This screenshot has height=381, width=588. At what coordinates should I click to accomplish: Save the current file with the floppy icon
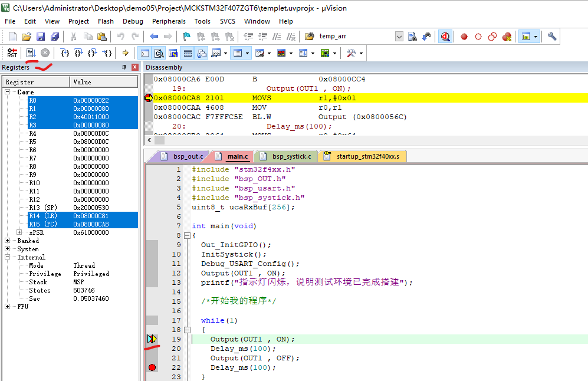point(41,37)
